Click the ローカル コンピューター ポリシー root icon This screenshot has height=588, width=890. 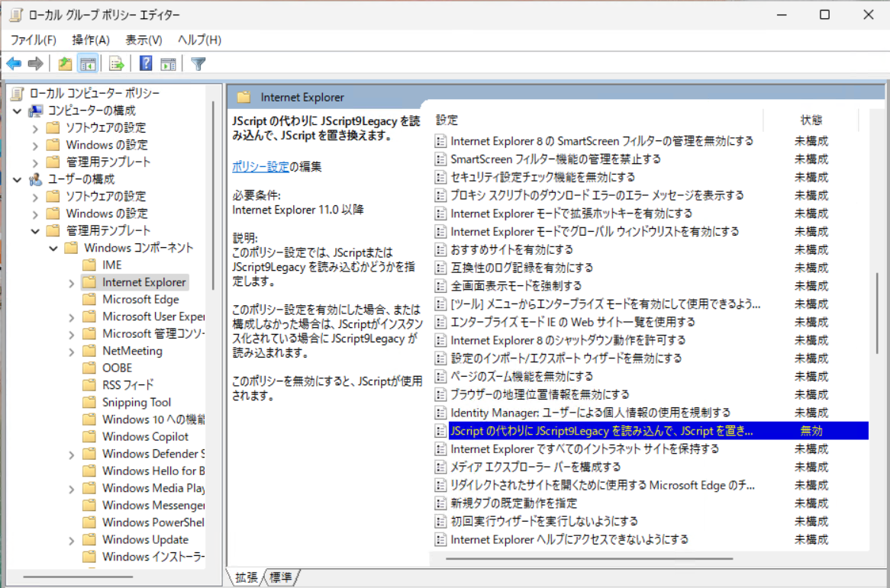pos(17,93)
